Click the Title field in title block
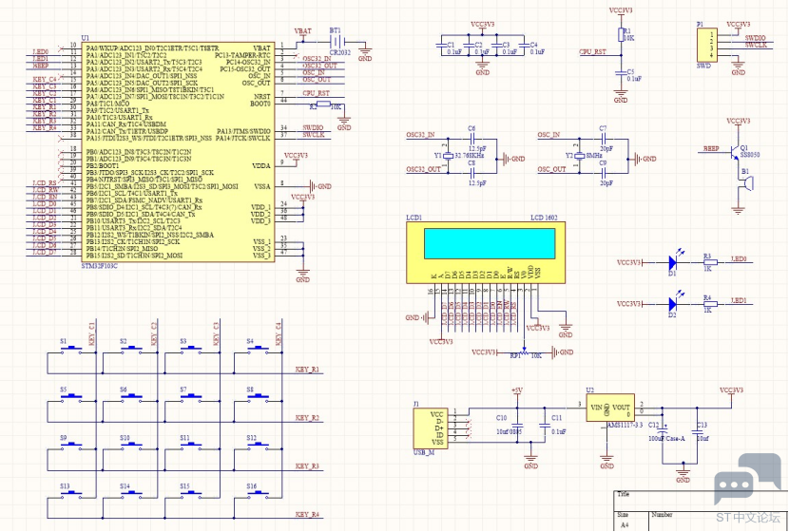The height and width of the screenshot is (532, 789). (623, 494)
